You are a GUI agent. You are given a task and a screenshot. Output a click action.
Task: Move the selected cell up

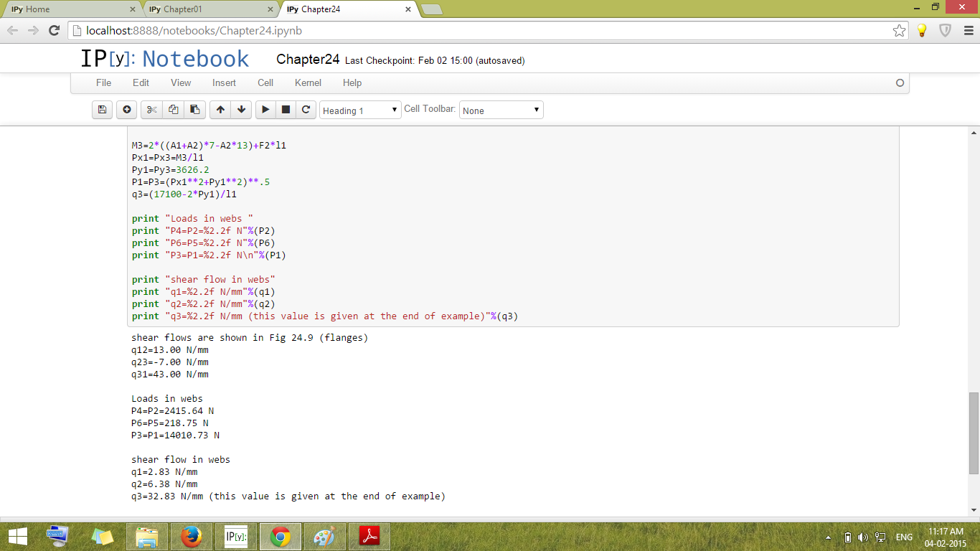coord(220,110)
